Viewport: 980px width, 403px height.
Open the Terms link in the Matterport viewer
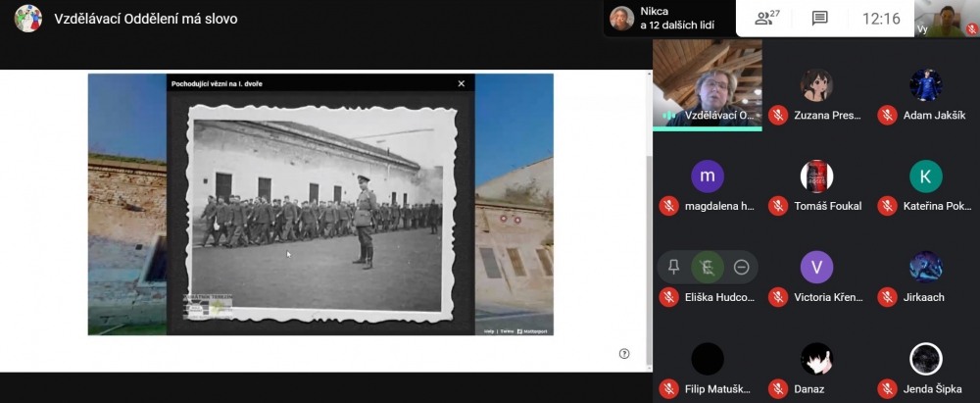pyautogui.click(x=507, y=331)
